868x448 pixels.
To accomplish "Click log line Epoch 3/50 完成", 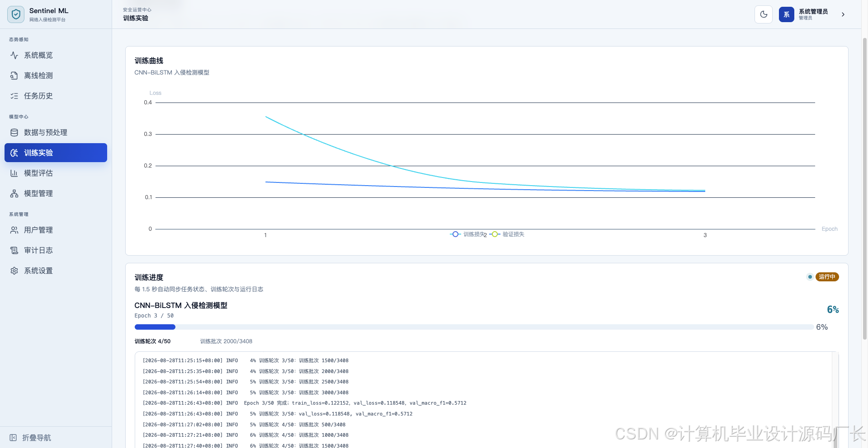I will coord(305,403).
